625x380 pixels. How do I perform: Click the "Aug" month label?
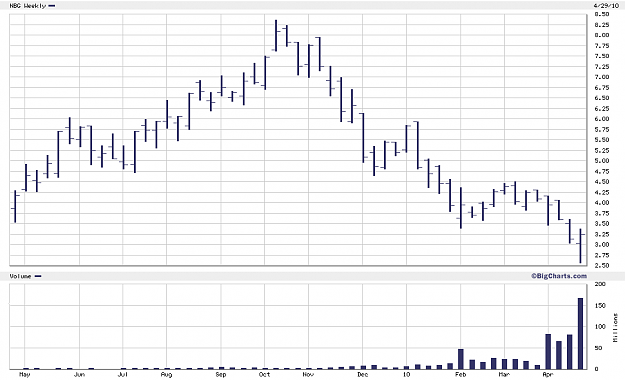[166, 375]
